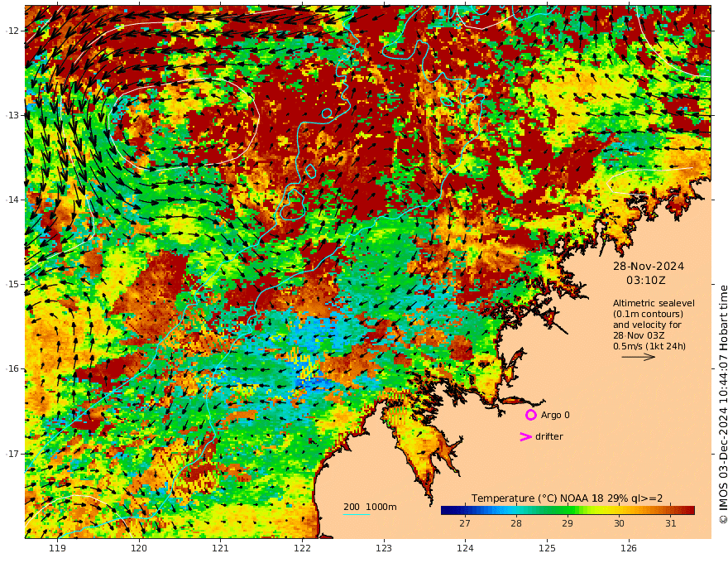Image resolution: width=728 pixels, height=563 pixels.
Task: Click the 31 value on temperature scale
Action: click(670, 523)
